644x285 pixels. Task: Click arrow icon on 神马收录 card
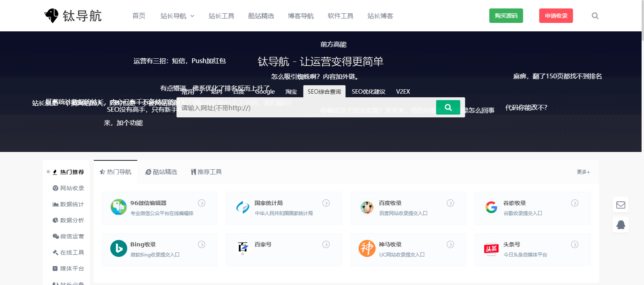pos(450,244)
